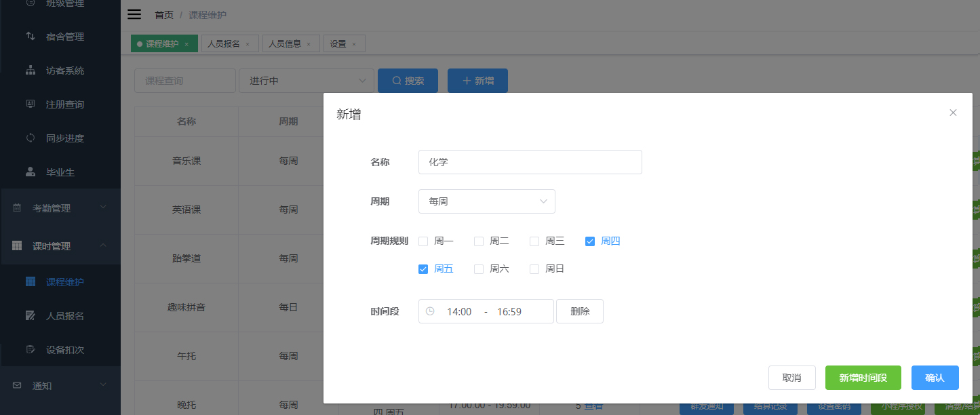Select the 宿舍管理 sidebar icon

(x=30, y=36)
